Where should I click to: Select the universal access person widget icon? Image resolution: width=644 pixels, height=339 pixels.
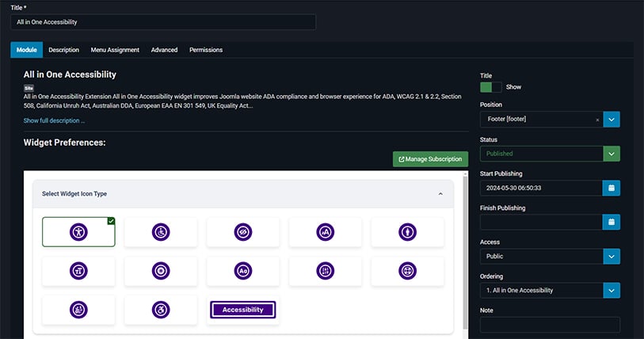[x=78, y=232]
